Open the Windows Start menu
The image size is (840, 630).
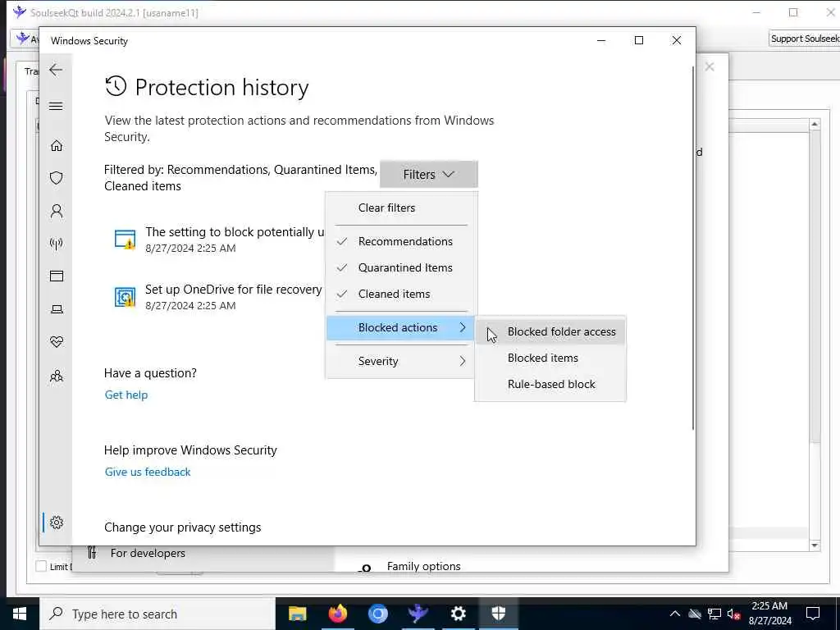tap(20, 614)
